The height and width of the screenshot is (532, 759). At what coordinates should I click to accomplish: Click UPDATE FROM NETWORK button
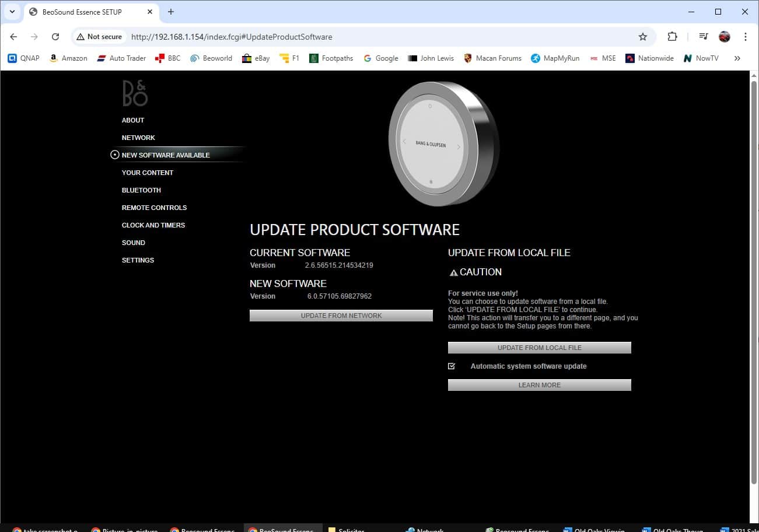point(341,316)
